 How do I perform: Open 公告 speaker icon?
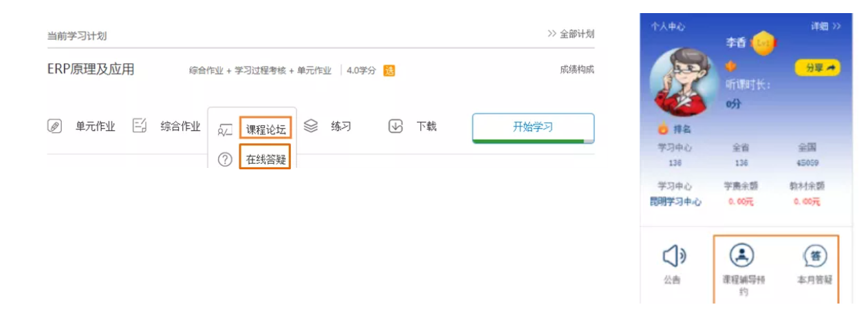click(673, 256)
